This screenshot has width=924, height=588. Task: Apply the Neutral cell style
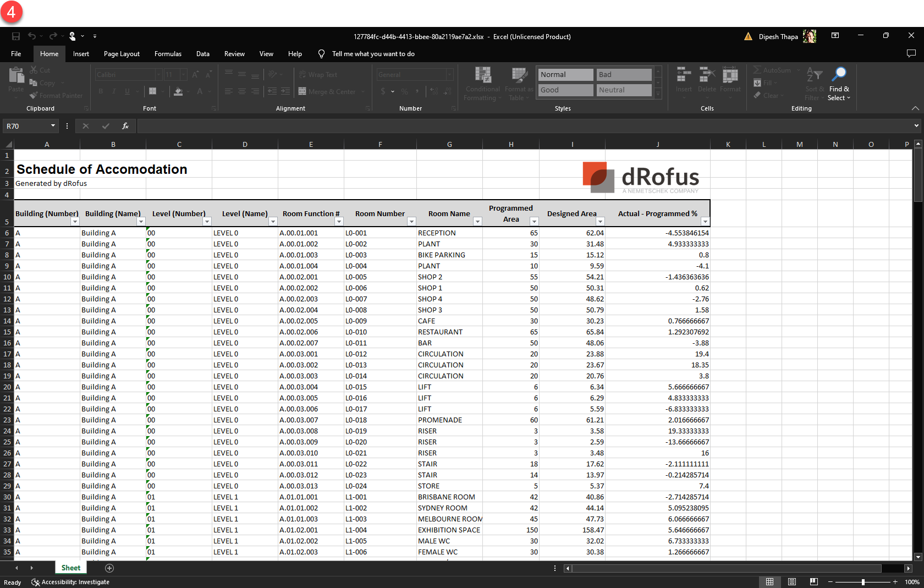[x=624, y=90]
